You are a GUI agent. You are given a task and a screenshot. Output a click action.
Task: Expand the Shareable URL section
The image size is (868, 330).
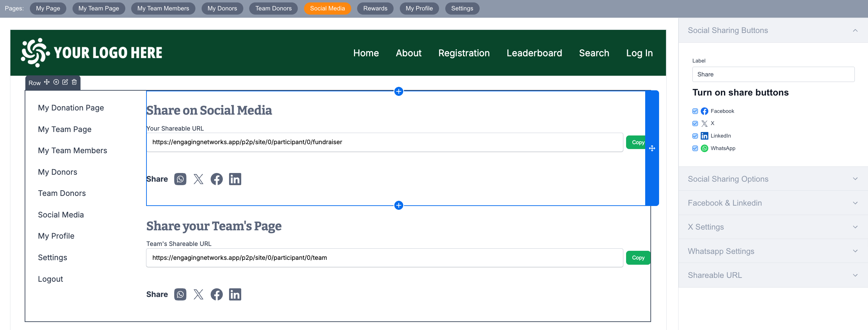pyautogui.click(x=773, y=275)
